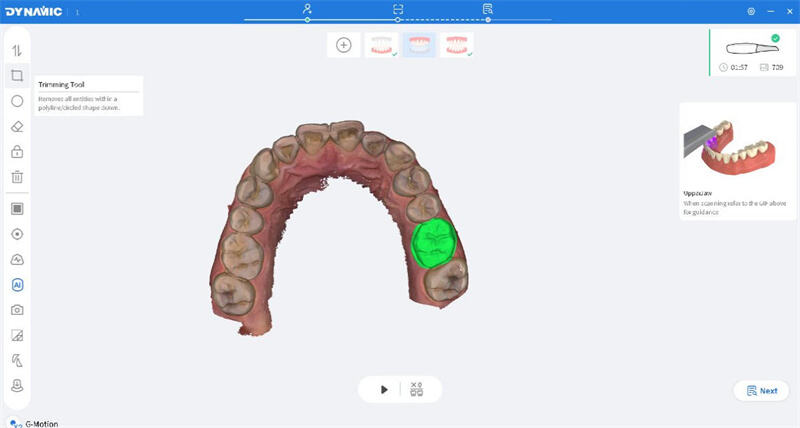The width and height of the screenshot is (800, 428).
Task: Toggle the lock tool in sidebar
Action: point(17,152)
